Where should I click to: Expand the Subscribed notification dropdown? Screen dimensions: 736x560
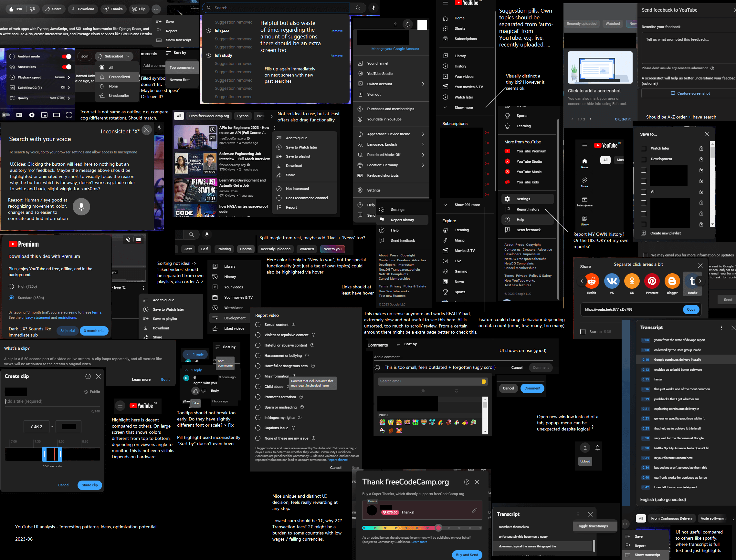tap(114, 56)
